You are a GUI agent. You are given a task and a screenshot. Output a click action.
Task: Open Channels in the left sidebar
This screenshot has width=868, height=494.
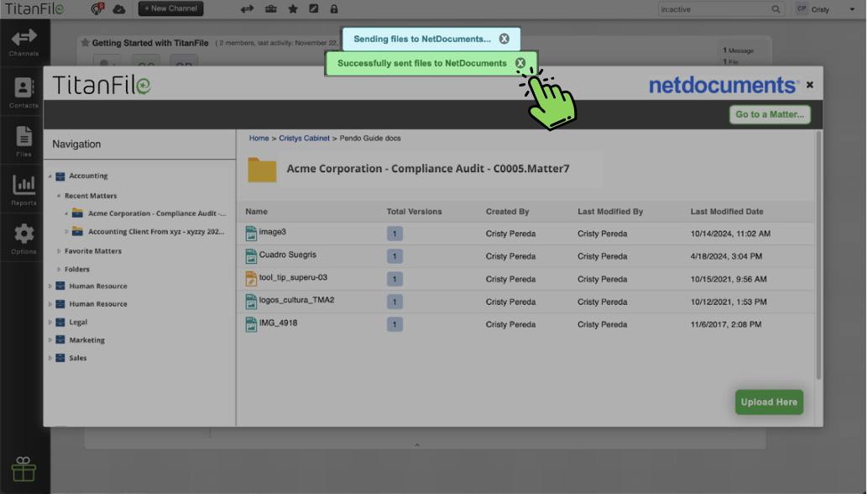pyautogui.click(x=24, y=43)
